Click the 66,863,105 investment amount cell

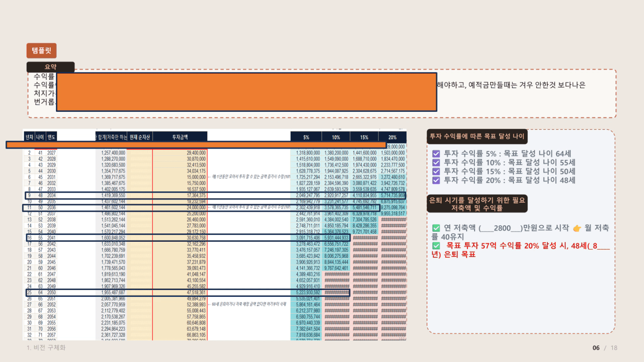[x=196, y=335]
